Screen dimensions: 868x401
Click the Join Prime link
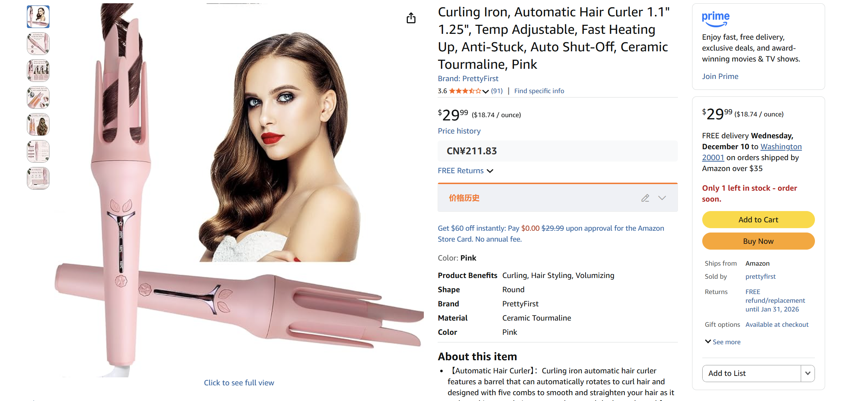720,76
